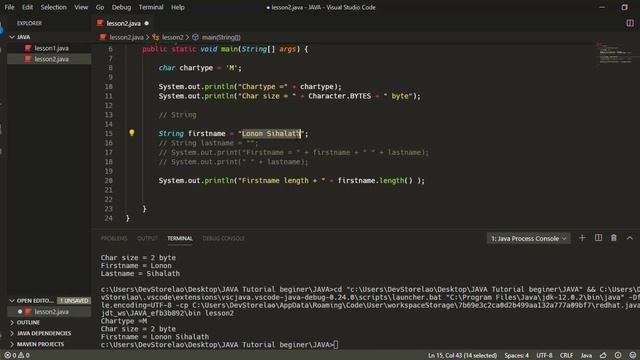
Task: Select lesson2.java in the Explorer tree
Action: [51, 59]
